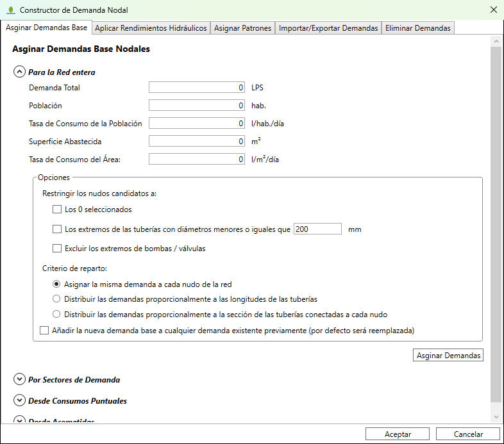The image size is (504, 444).
Task: Switch to Asginar Demandas Base tab
Action: click(46, 28)
